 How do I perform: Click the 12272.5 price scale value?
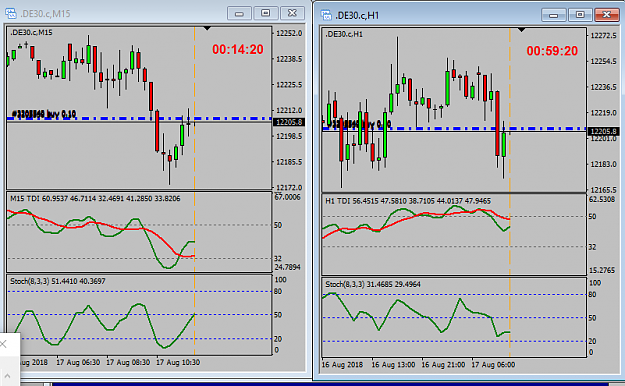[x=603, y=35]
